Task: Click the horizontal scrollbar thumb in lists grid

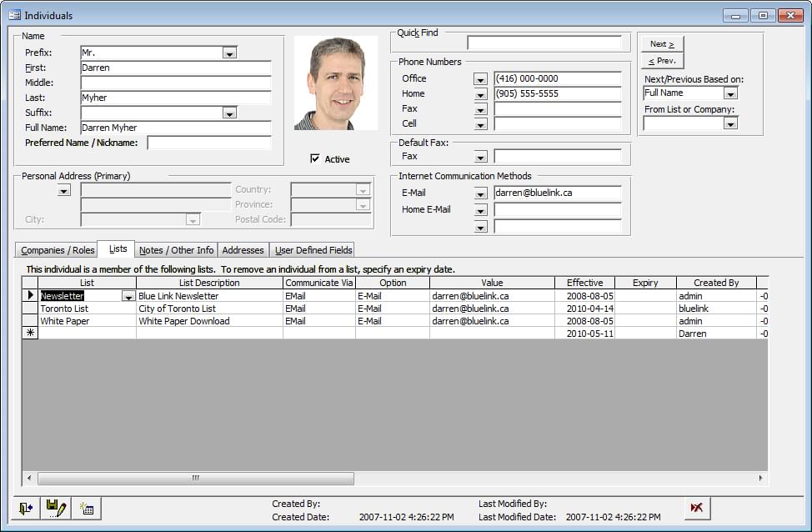Action: [196, 479]
